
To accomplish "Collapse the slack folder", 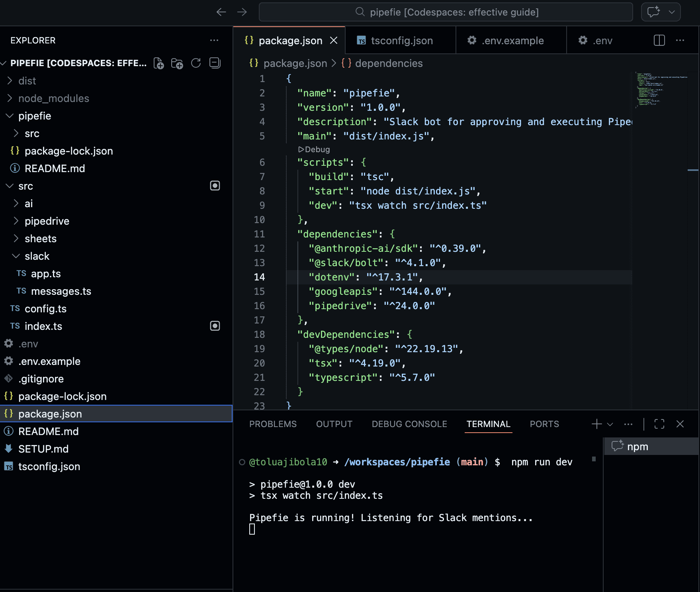I will [37, 256].
